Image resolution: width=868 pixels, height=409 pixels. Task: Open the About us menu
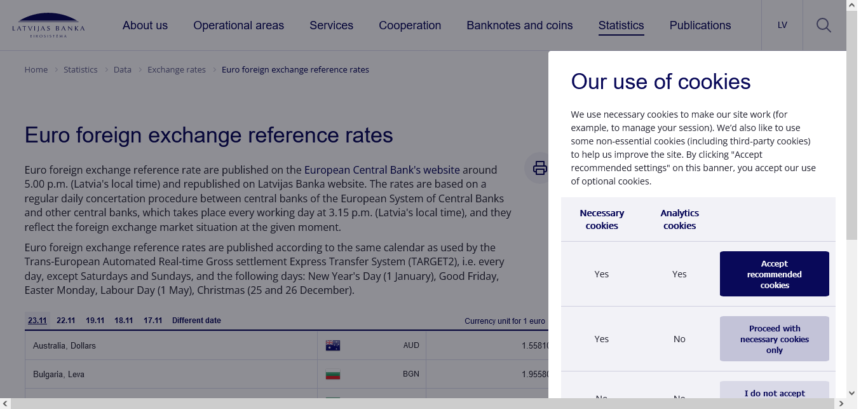coord(145,25)
